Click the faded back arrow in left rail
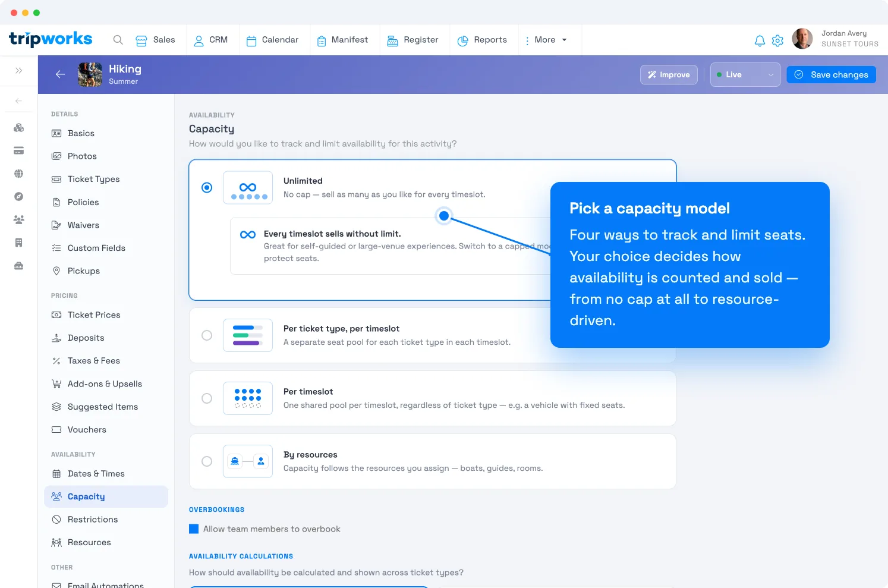 coord(19,101)
